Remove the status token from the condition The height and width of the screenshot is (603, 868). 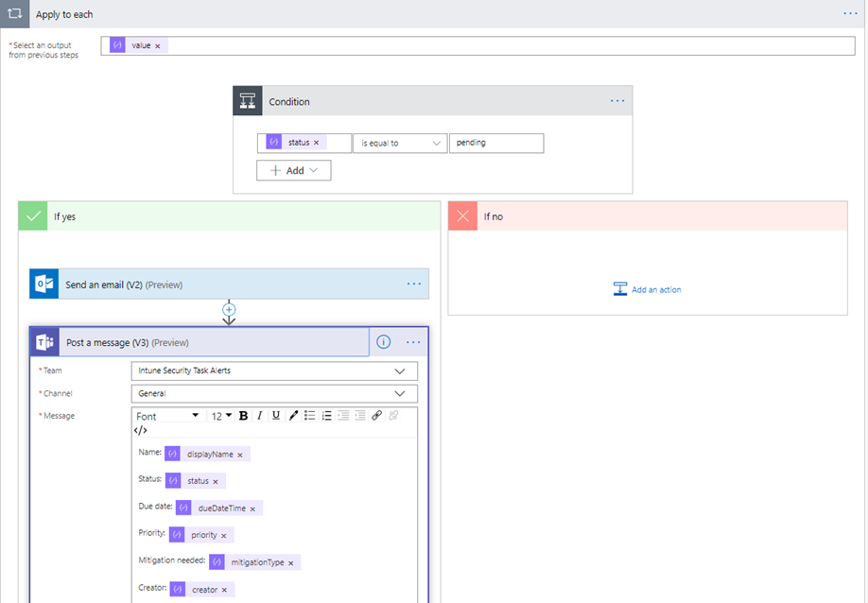[316, 143]
